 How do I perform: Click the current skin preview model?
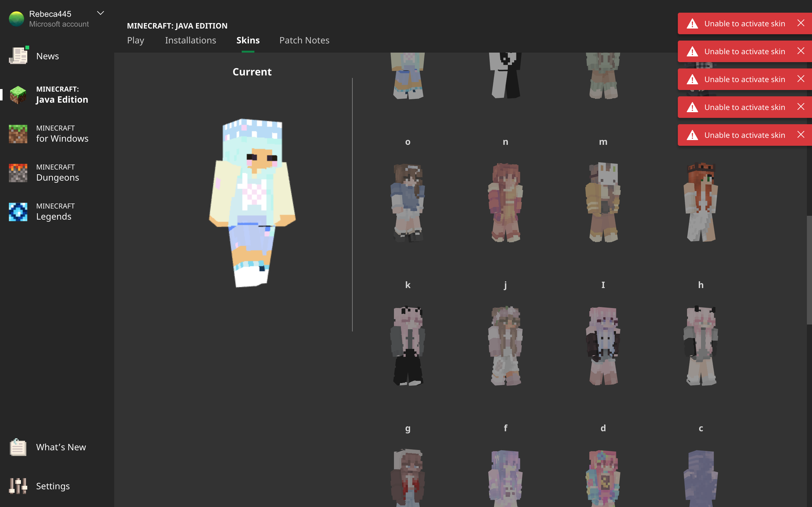[252, 203]
